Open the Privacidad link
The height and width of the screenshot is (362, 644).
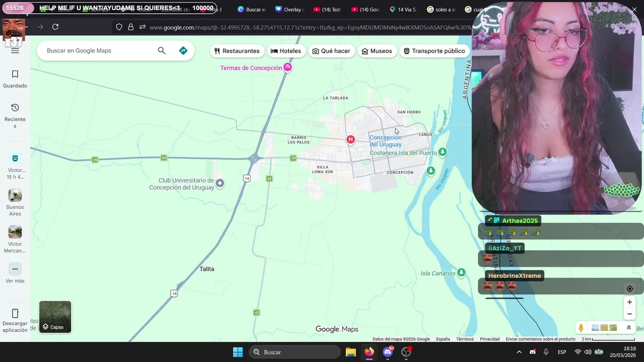tap(490, 339)
